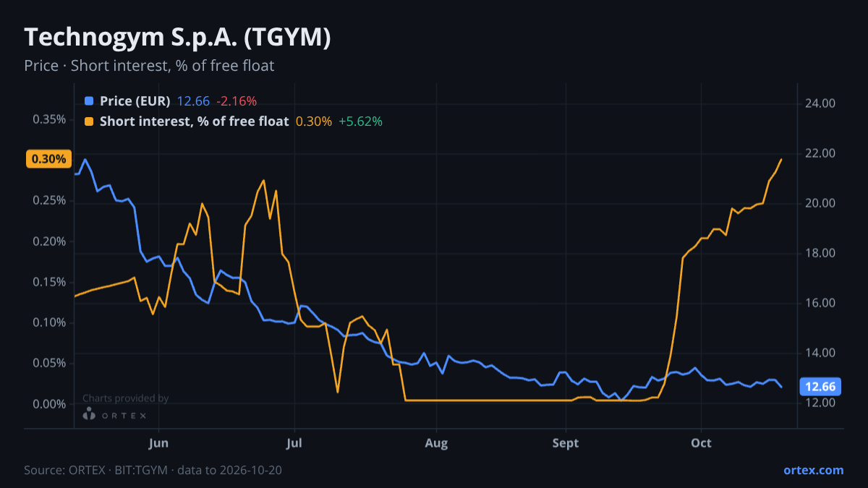Click the Oct x-axis label

pos(701,442)
